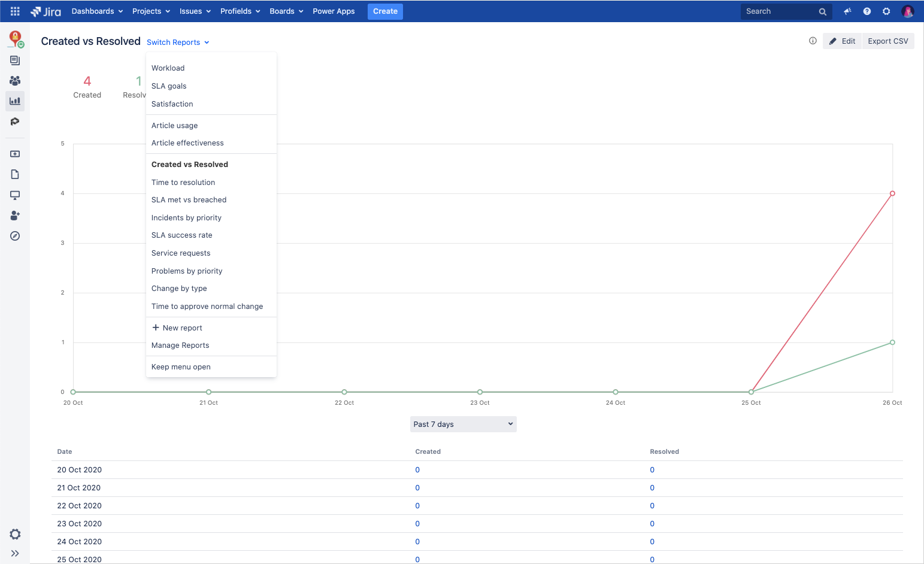Click inside the Search field

pyautogui.click(x=778, y=11)
